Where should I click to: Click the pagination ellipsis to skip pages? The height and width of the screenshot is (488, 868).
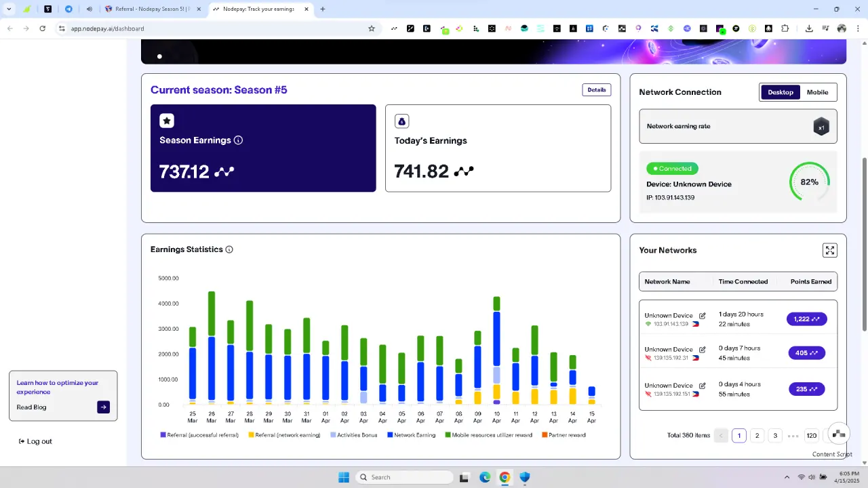tap(793, 436)
